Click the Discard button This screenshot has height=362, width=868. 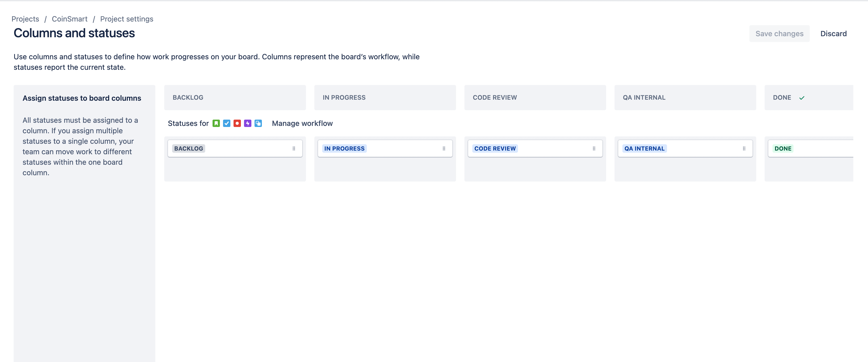(x=834, y=33)
